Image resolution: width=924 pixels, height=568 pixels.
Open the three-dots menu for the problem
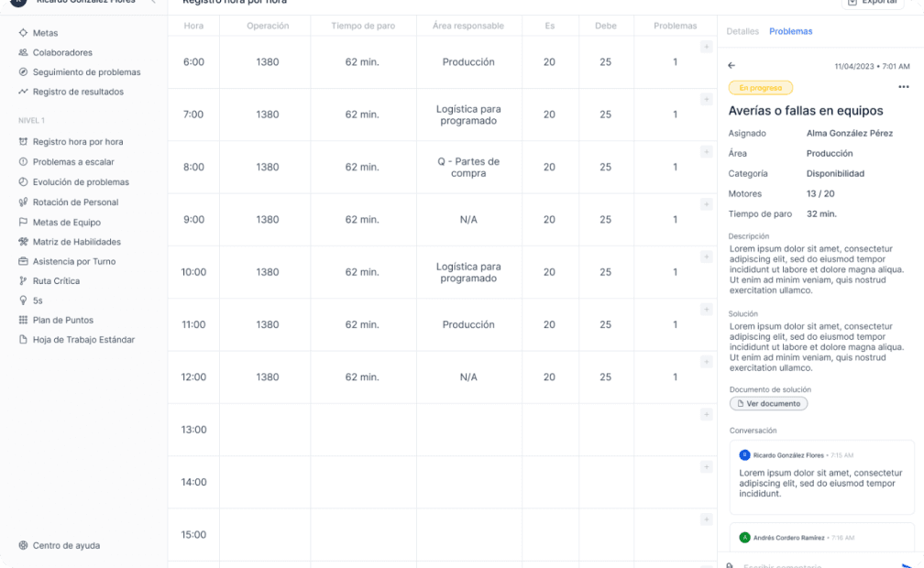coord(904,88)
